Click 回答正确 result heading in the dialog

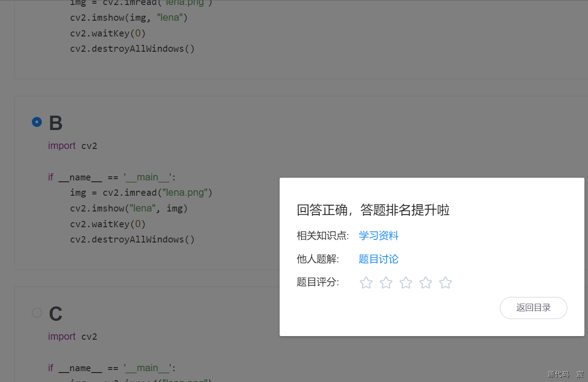pyautogui.click(x=373, y=210)
